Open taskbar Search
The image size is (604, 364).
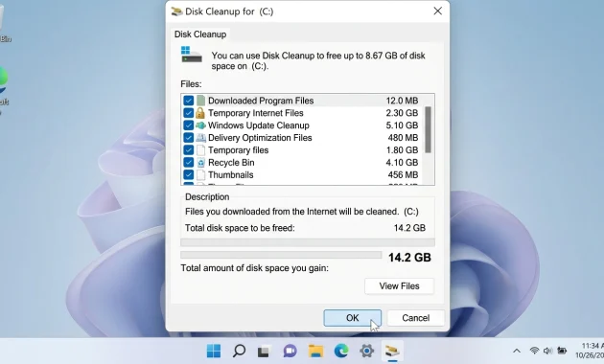click(x=239, y=351)
